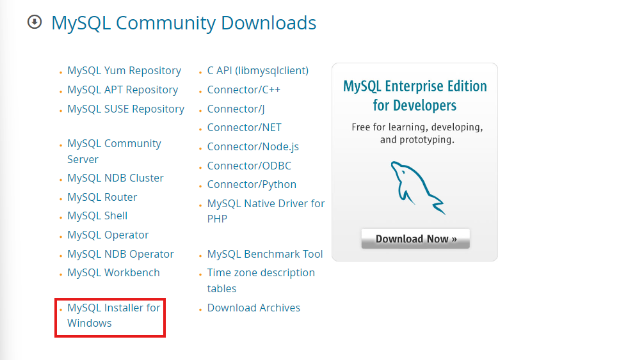The height and width of the screenshot is (360, 644).
Task: Open MySQL Shell downloads
Action: coord(97,215)
